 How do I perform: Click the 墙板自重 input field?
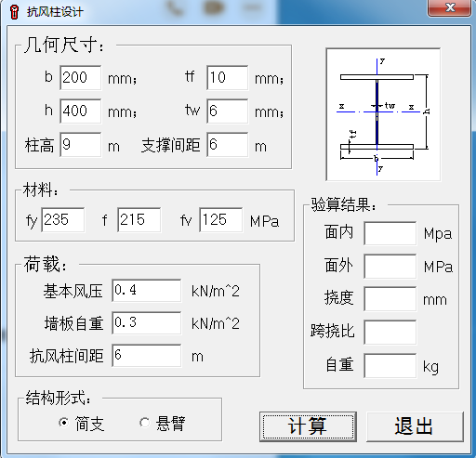tap(147, 323)
